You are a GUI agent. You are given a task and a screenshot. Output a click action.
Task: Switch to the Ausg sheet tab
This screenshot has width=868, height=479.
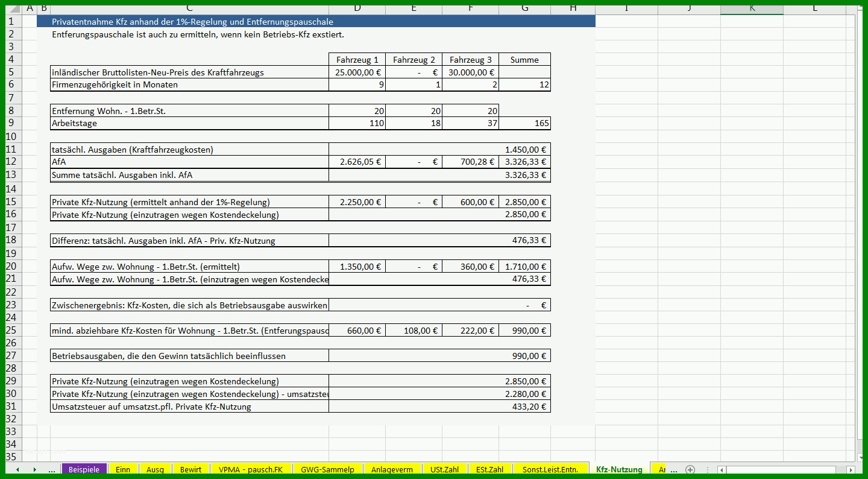point(155,469)
